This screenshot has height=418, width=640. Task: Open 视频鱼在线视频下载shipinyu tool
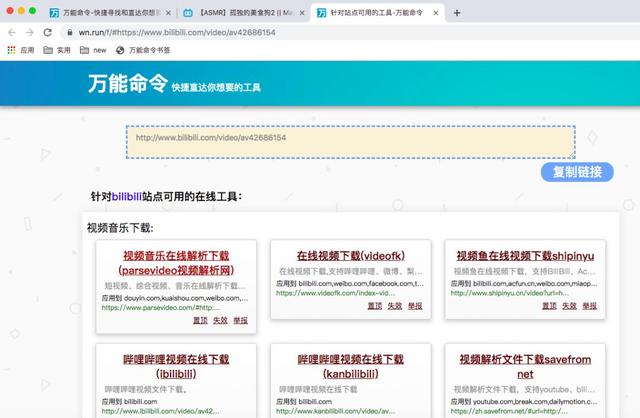coord(525,256)
